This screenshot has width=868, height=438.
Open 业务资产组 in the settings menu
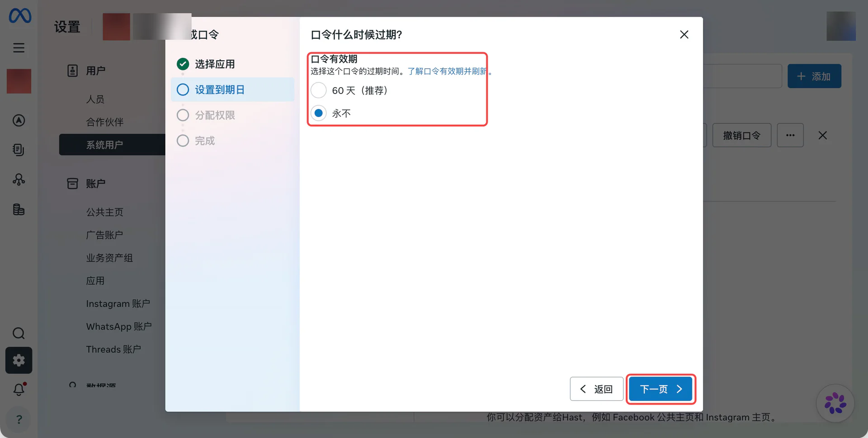click(109, 258)
